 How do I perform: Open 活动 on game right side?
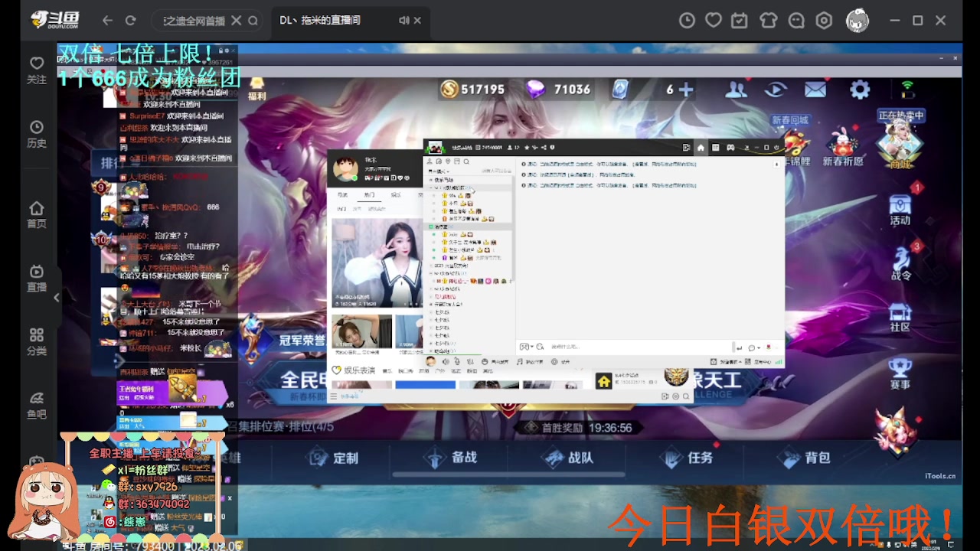(x=900, y=210)
